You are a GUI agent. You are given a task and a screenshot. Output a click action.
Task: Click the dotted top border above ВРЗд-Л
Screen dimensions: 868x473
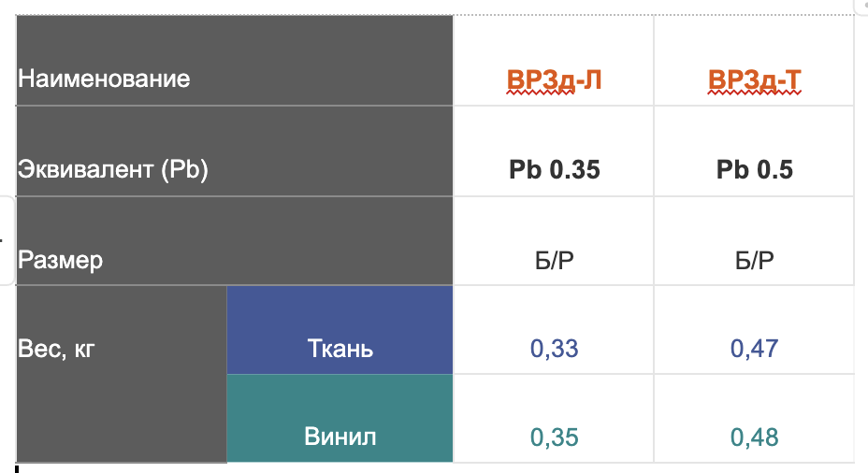[554, 15]
